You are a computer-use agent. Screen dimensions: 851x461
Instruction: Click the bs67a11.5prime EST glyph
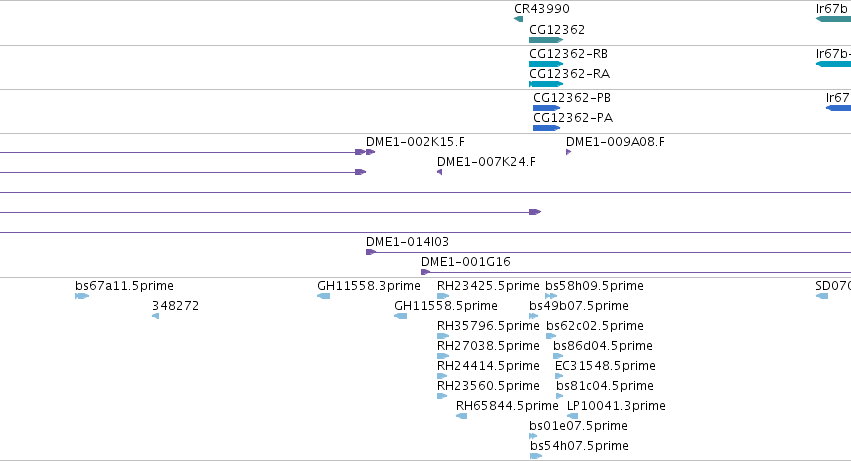tap(82, 296)
